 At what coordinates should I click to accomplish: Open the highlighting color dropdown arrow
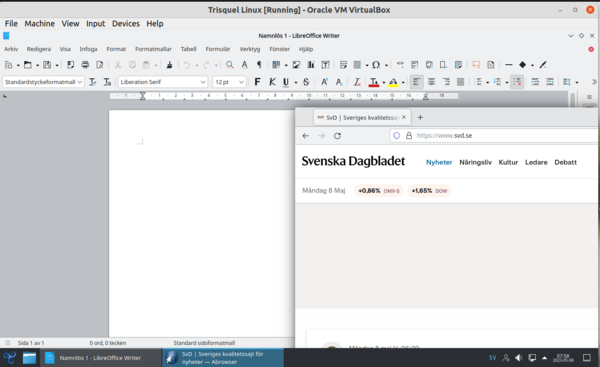(403, 82)
